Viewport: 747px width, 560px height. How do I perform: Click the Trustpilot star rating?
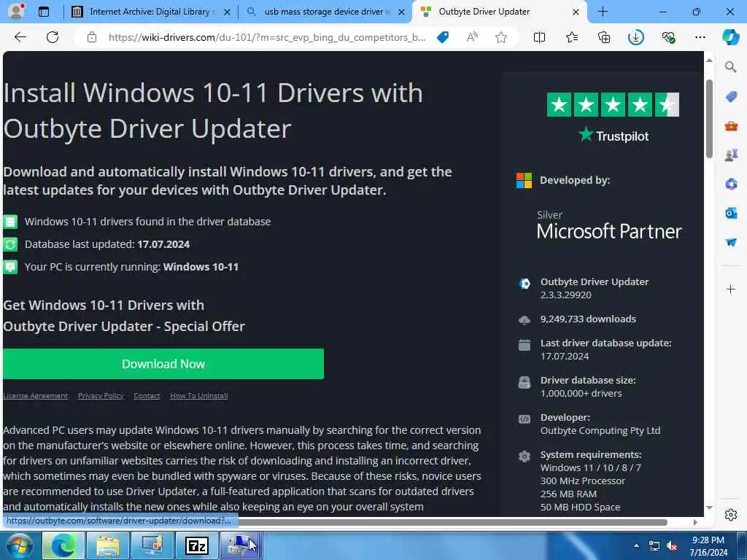pos(613,105)
